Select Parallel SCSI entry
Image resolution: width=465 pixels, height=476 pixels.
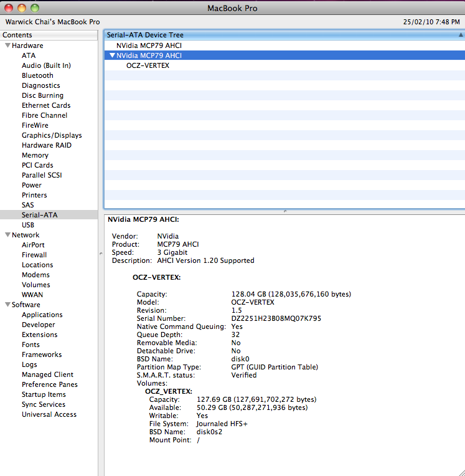[x=42, y=175]
